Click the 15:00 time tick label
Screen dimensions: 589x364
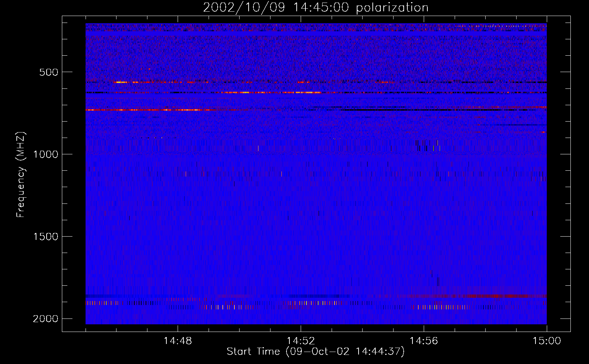click(547, 341)
